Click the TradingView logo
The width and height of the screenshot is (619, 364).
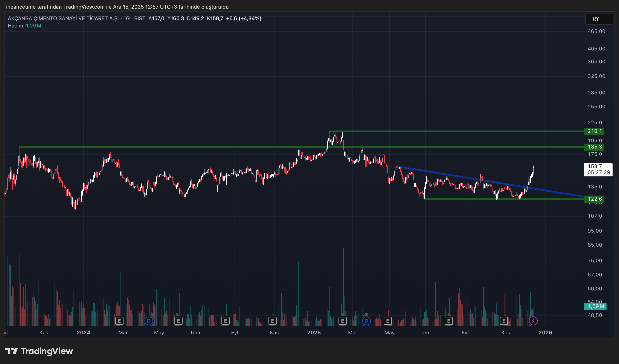(x=39, y=351)
